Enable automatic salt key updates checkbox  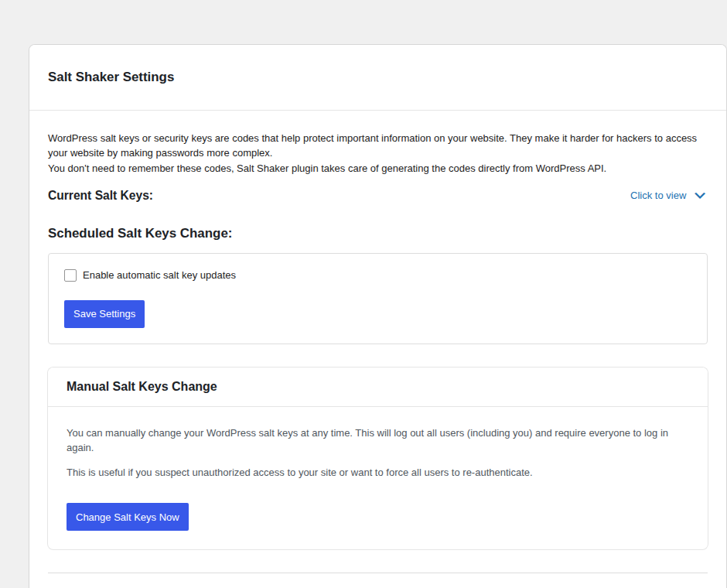[70, 275]
